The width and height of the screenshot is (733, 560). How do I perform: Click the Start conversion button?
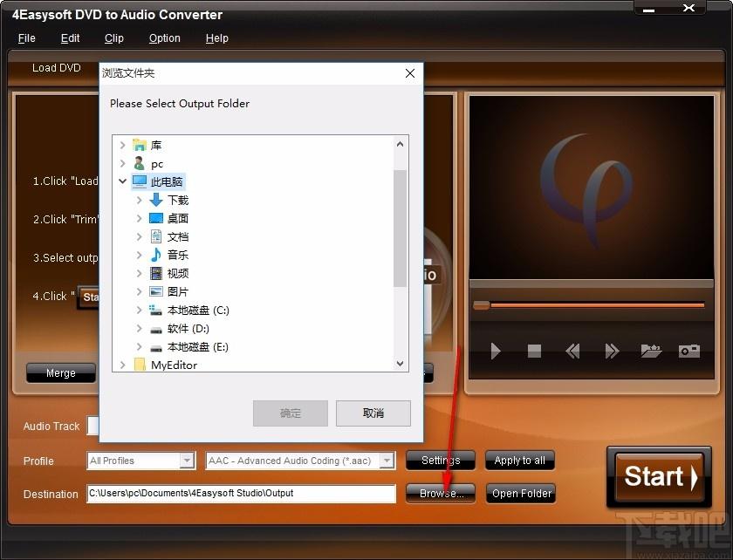coord(659,477)
